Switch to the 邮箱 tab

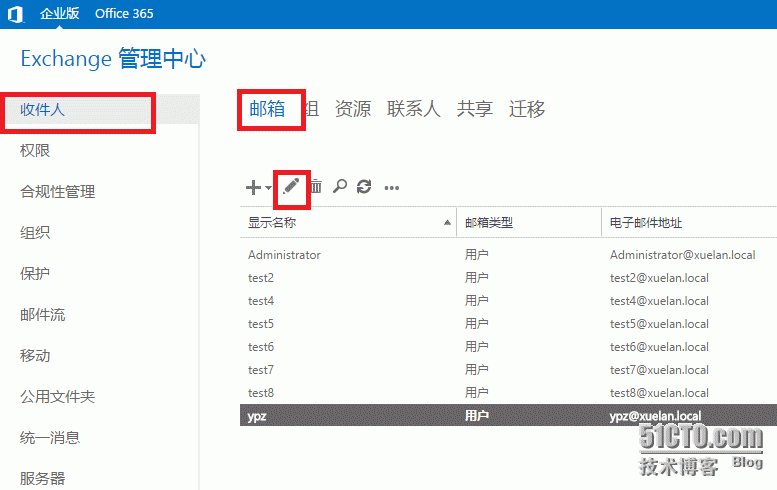pyautogui.click(x=267, y=109)
